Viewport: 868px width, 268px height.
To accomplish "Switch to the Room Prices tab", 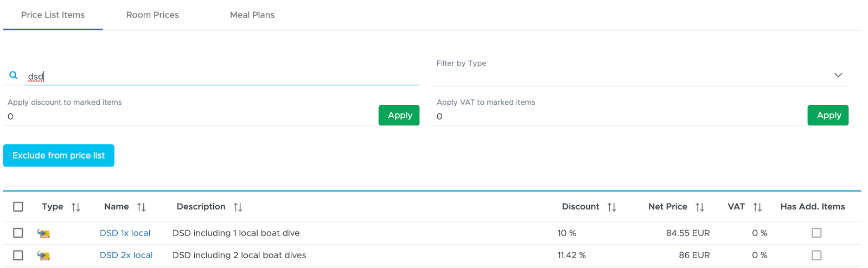I will point(152,15).
